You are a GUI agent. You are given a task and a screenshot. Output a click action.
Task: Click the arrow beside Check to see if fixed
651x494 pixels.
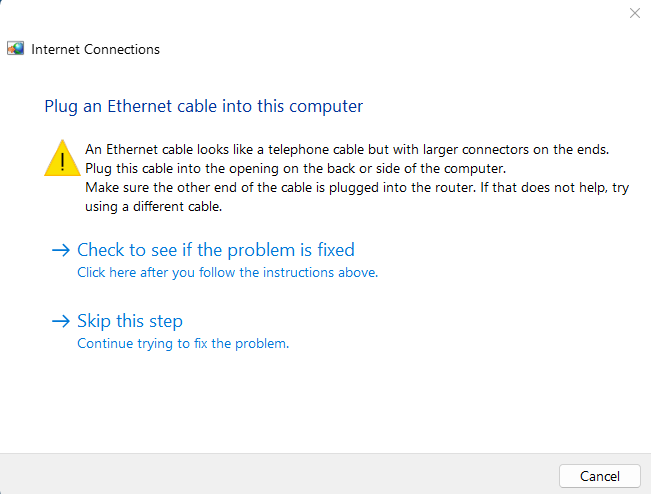(61, 250)
